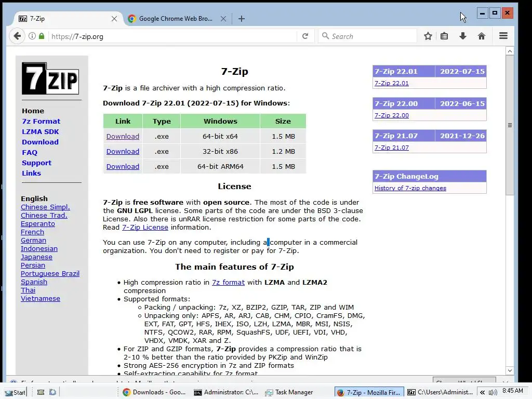This screenshot has width=532, height=399.
Task: Open Links page in sidebar
Action: [31, 174]
